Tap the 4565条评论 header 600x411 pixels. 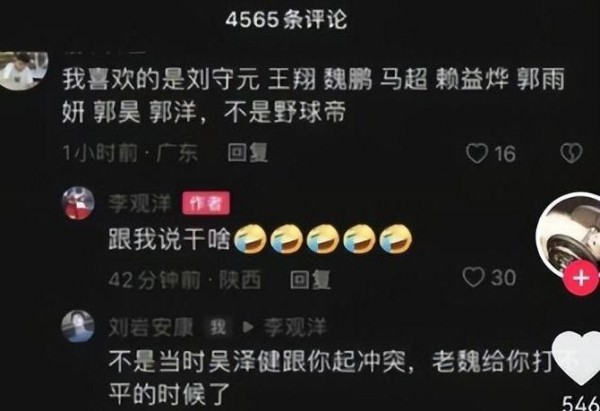286,20
